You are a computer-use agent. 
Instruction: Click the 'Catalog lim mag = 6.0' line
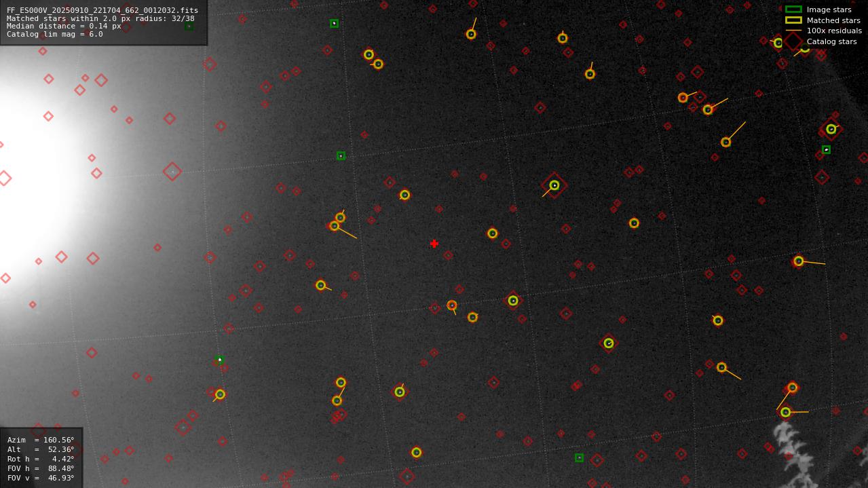tap(55, 34)
